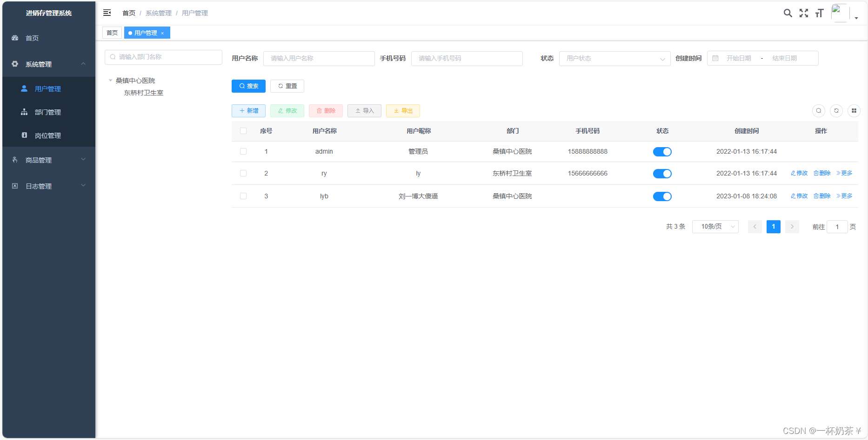868x440 pixels.
Task: Check the checkbox for the ry row
Action: point(243,173)
